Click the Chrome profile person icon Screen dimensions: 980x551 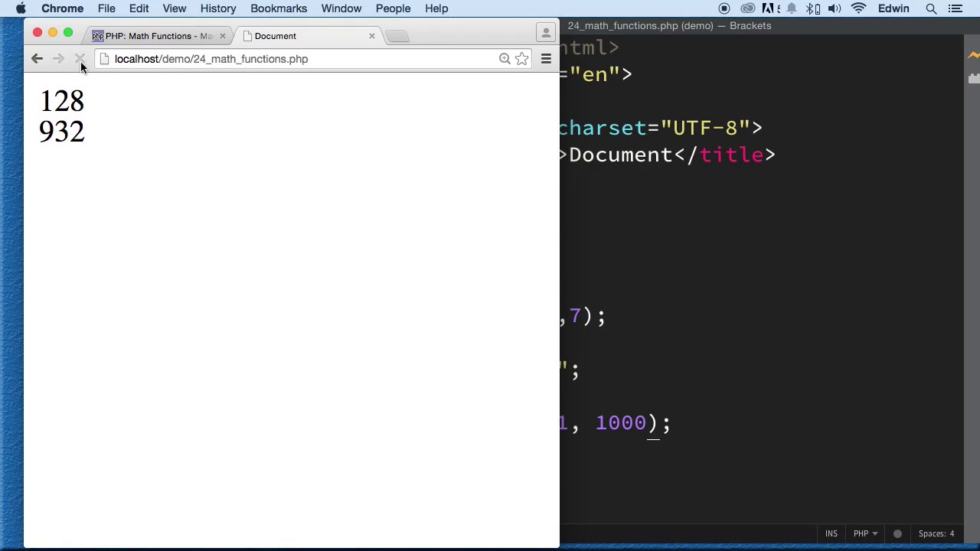pyautogui.click(x=546, y=33)
